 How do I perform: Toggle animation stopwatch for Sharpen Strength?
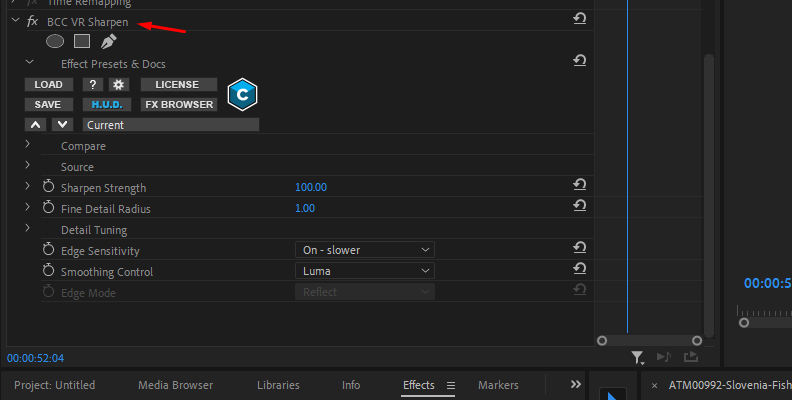pyautogui.click(x=48, y=187)
